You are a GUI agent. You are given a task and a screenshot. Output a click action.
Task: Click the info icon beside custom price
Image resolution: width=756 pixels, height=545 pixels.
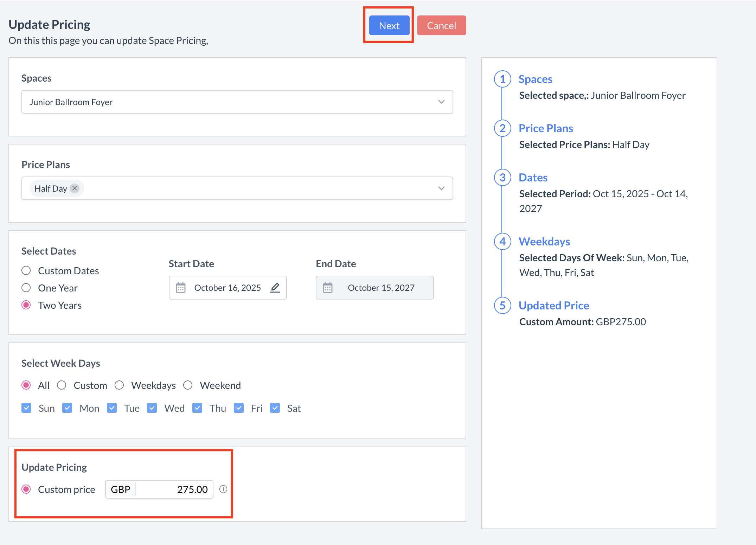tap(223, 489)
